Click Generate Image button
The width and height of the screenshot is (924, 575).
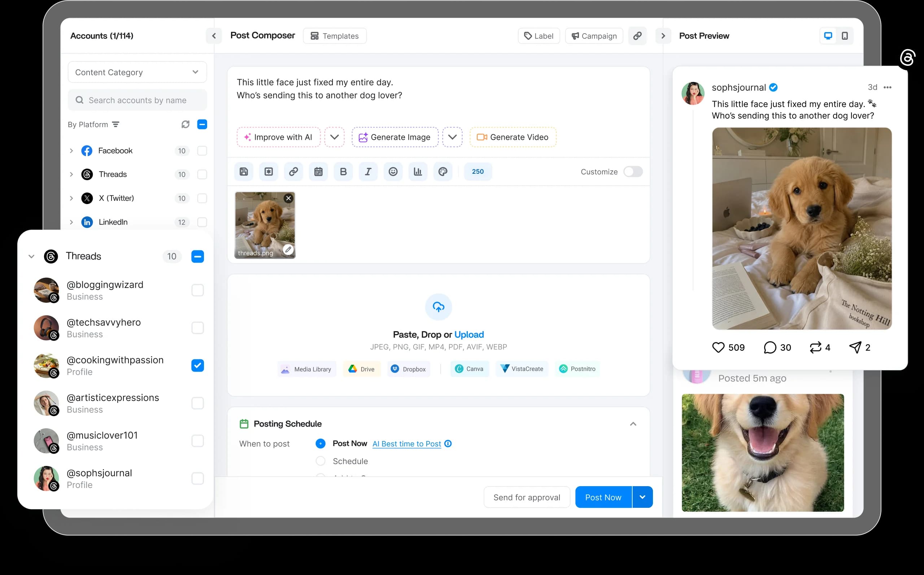point(395,137)
